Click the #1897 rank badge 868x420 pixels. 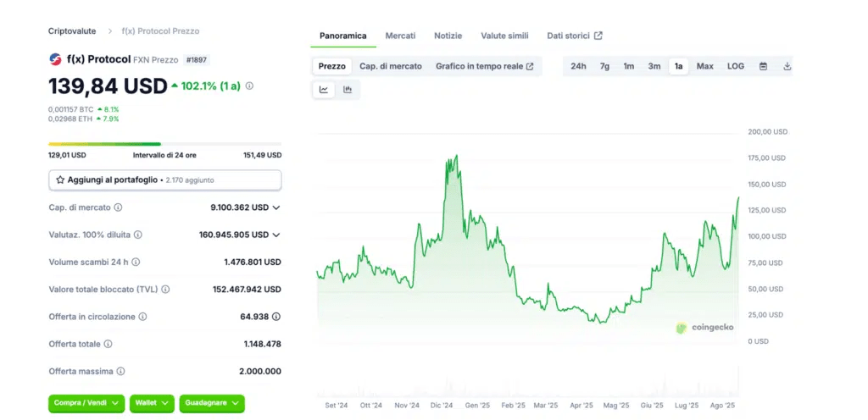coord(196,59)
